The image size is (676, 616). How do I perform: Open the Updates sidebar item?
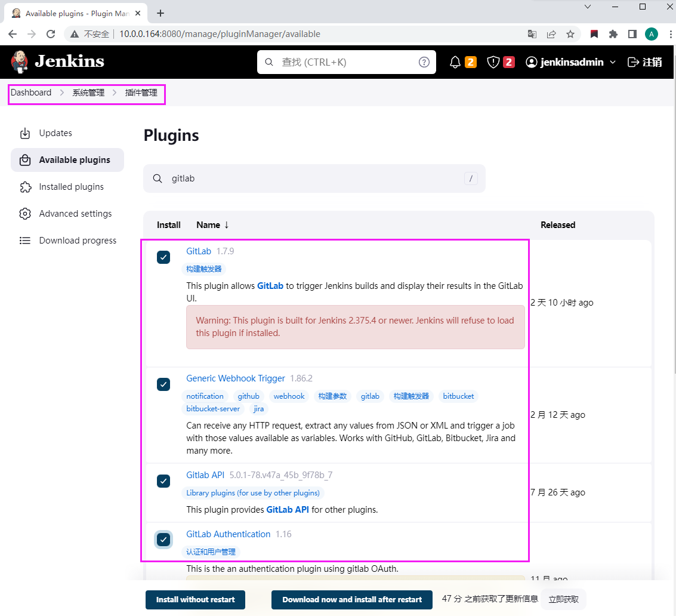point(67,133)
